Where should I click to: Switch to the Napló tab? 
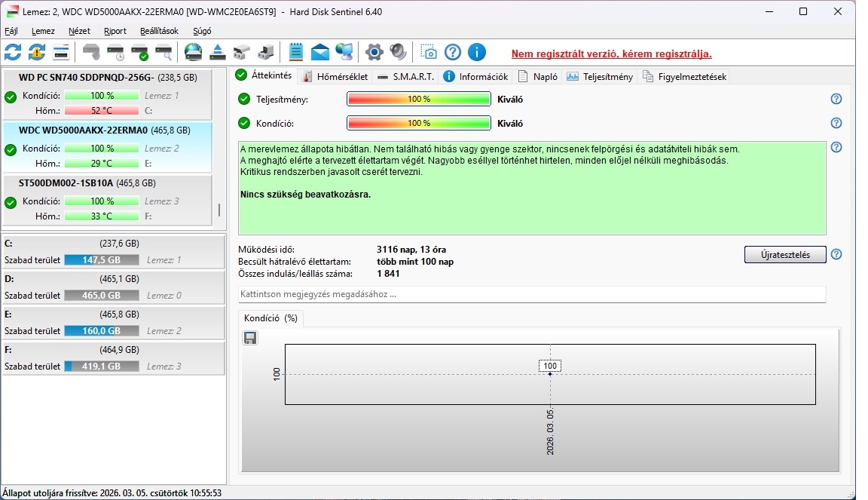538,76
